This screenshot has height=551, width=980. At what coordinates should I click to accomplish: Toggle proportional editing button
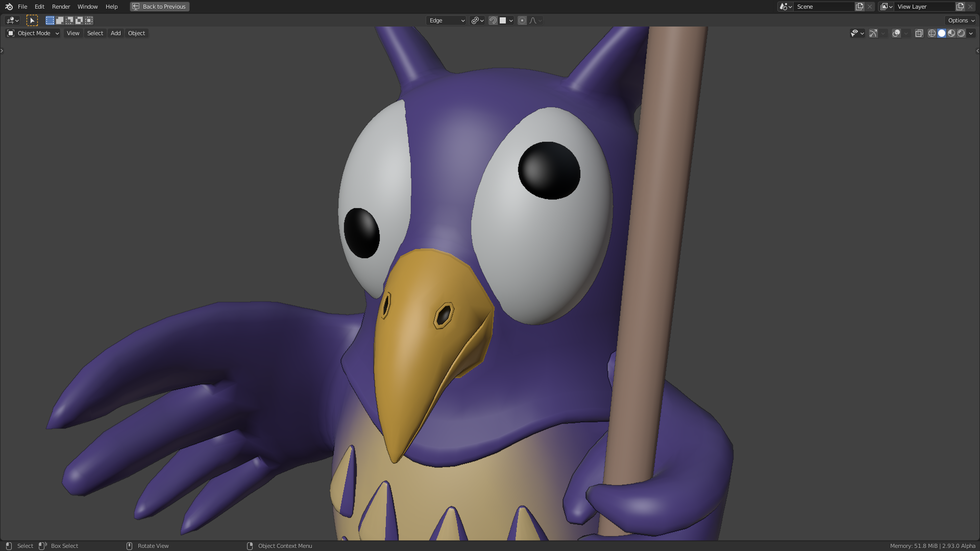522,20
